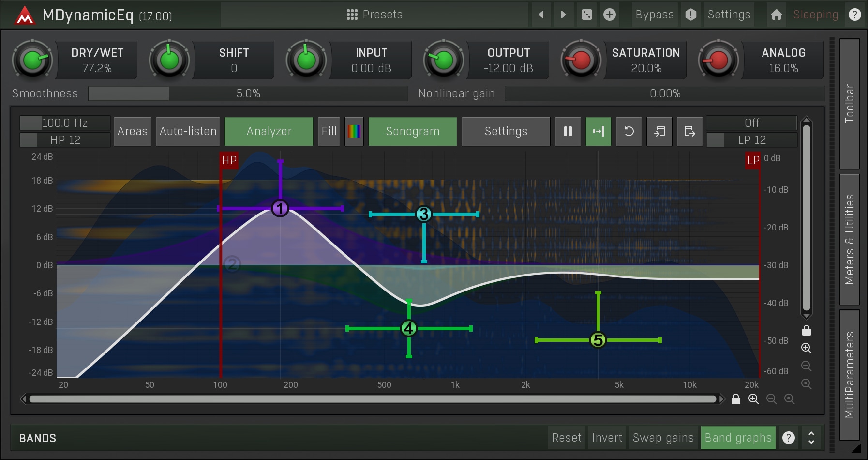Open the Presets dropdown
The width and height of the screenshot is (868, 460).
tap(374, 15)
